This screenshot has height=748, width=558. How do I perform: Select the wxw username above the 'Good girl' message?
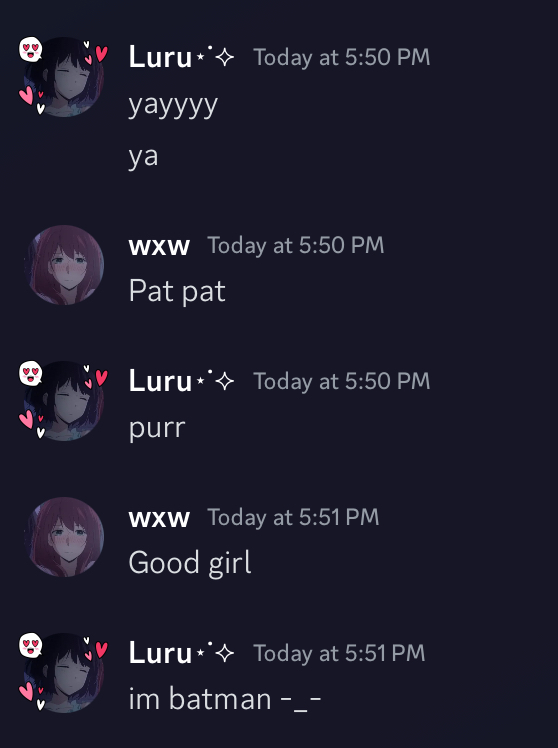pyautogui.click(x=159, y=518)
